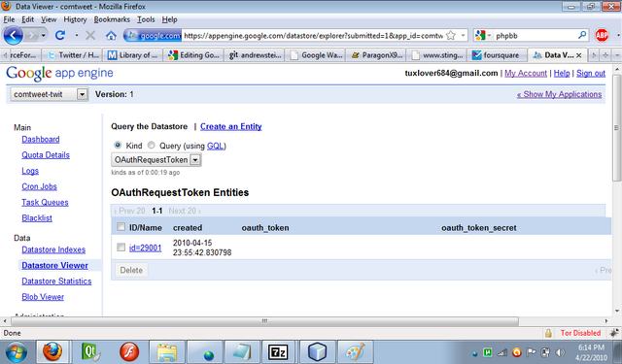
Task: Open the Logs sidebar link
Action: [x=30, y=171]
